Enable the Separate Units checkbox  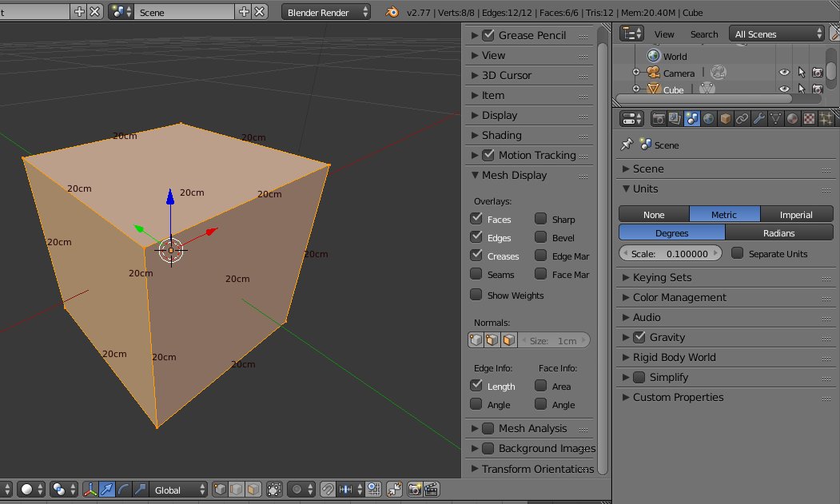(737, 253)
